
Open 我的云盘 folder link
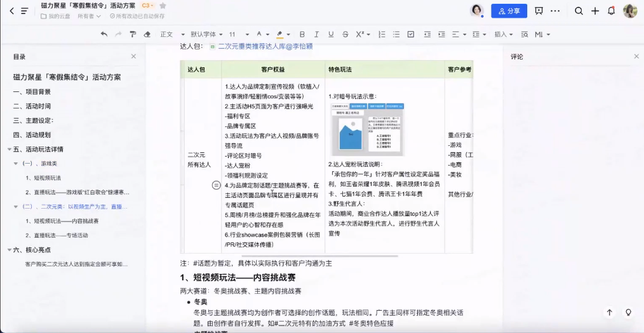[55, 16]
